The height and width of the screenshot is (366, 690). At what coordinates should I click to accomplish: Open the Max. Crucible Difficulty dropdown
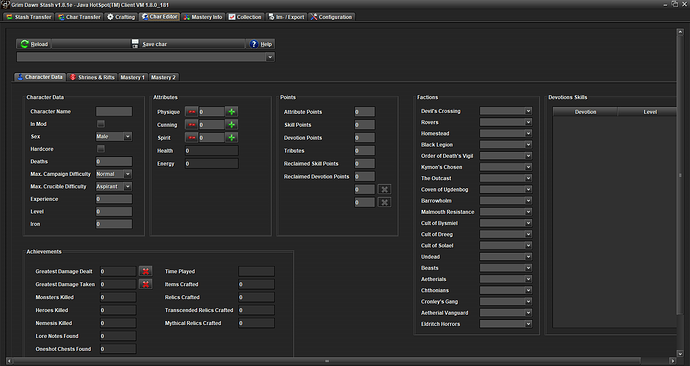point(114,187)
